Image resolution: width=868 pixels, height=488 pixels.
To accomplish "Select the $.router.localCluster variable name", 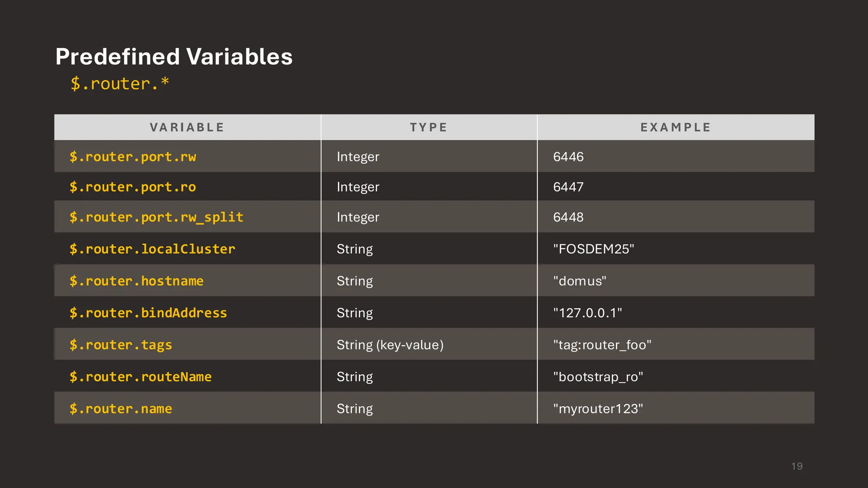I will tap(152, 249).
